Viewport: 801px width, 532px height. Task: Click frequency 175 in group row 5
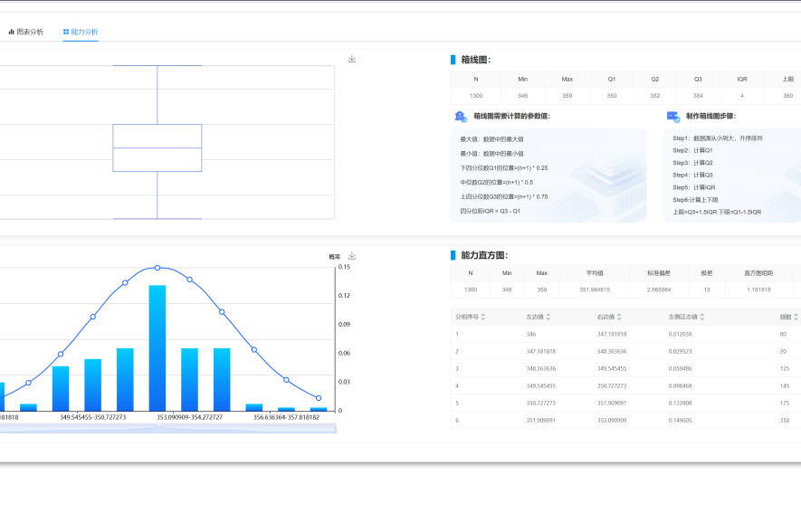click(x=785, y=404)
